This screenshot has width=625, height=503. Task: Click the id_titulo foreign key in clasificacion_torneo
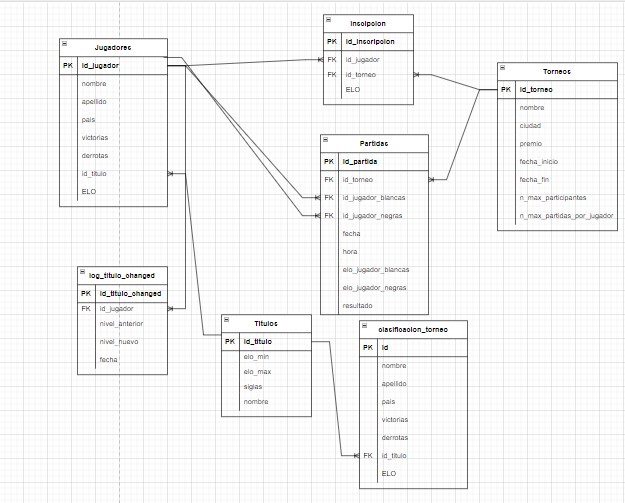396,455
